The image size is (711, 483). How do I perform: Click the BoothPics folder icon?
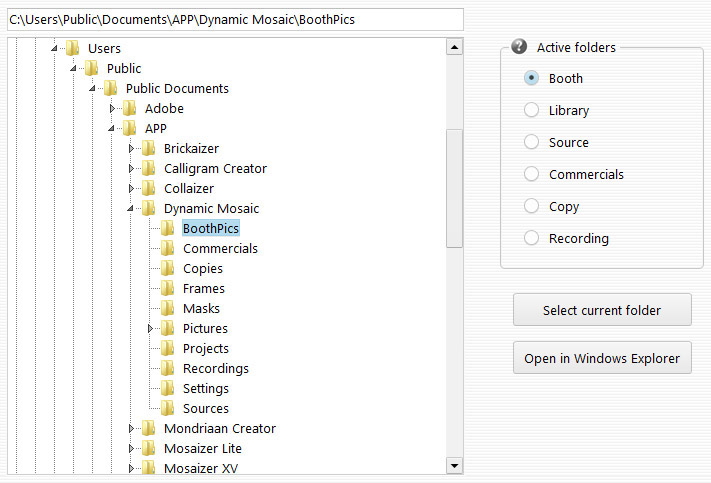tap(168, 228)
